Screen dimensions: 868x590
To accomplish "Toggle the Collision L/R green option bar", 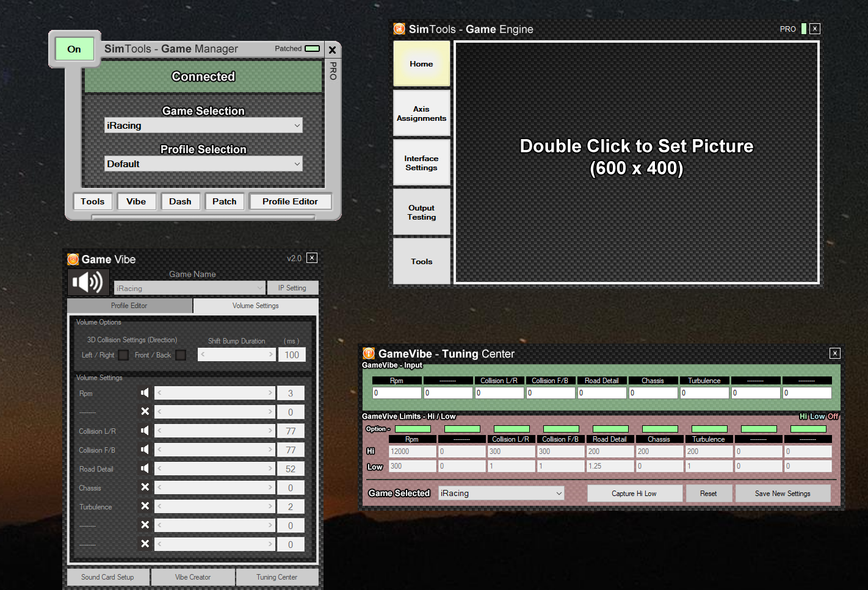I will point(512,429).
